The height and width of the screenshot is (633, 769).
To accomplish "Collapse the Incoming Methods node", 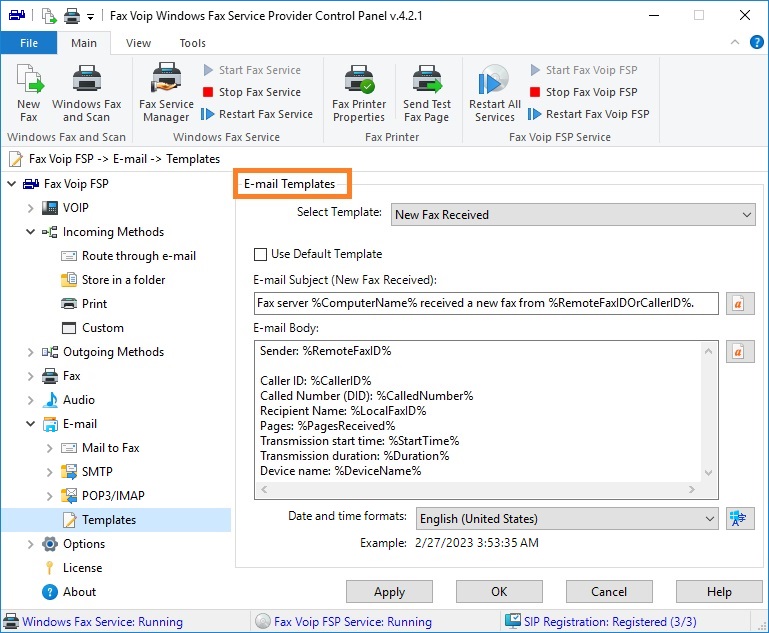I will [30, 232].
